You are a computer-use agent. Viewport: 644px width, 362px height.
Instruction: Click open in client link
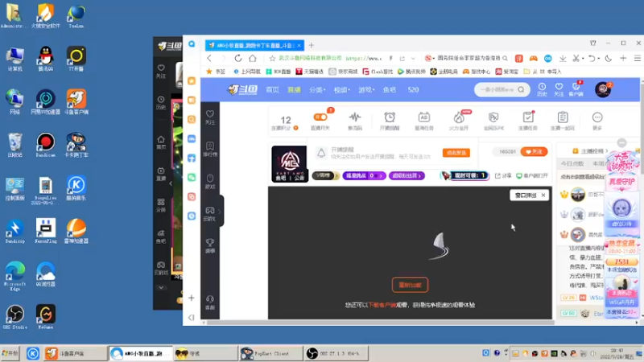[532, 175]
